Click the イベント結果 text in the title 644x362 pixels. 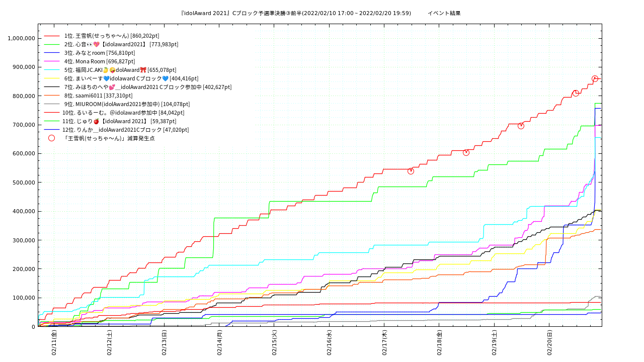click(444, 13)
